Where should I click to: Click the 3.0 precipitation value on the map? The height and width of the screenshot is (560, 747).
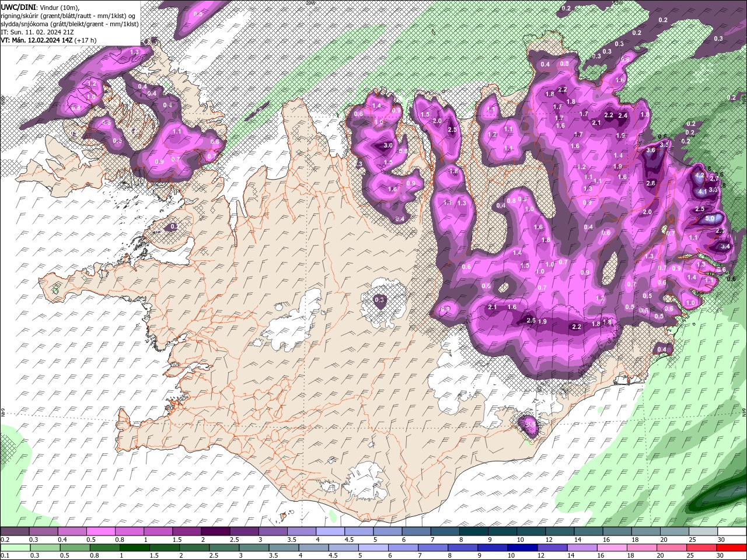388,145
